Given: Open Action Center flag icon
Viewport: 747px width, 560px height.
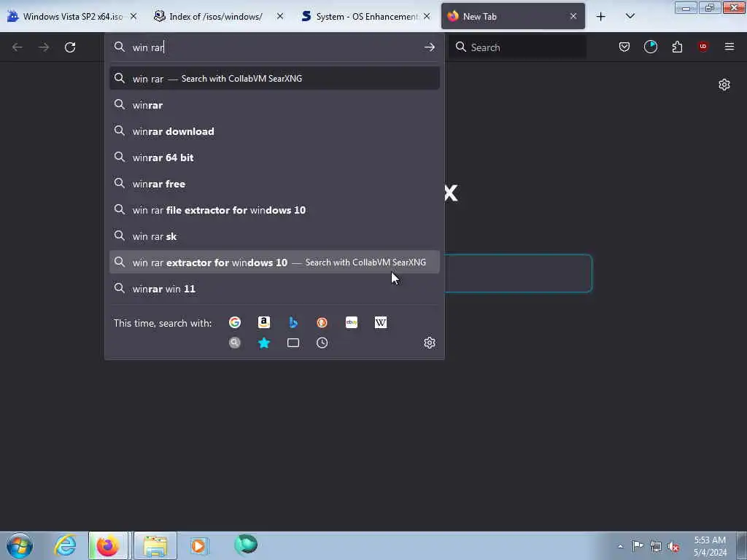Looking at the screenshot, I should coord(638,545).
